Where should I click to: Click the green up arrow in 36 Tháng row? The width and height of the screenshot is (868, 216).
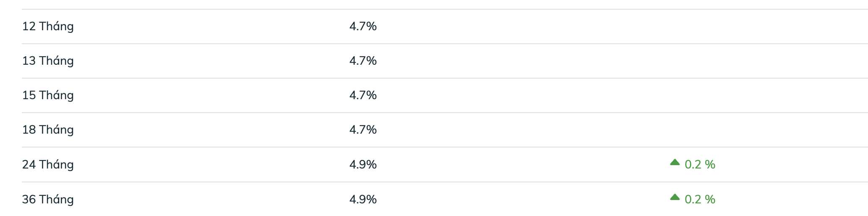tap(675, 197)
